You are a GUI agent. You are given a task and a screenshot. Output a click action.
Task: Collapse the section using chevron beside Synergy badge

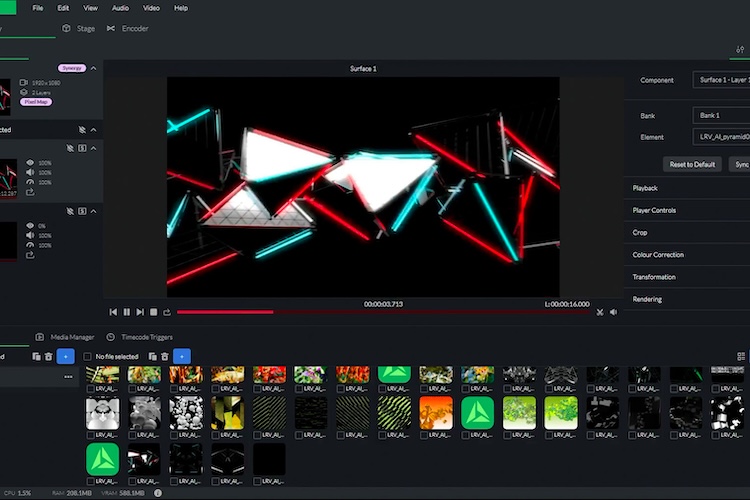point(94,68)
